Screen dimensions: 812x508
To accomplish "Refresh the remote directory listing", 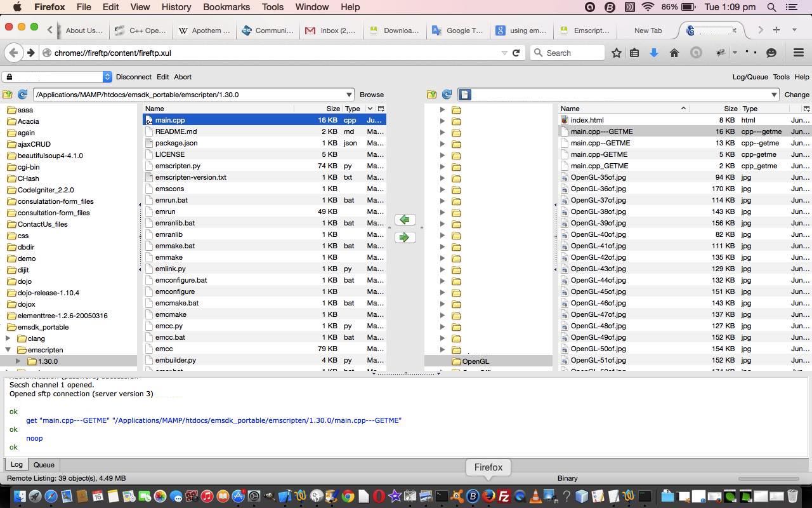I will click(447, 95).
